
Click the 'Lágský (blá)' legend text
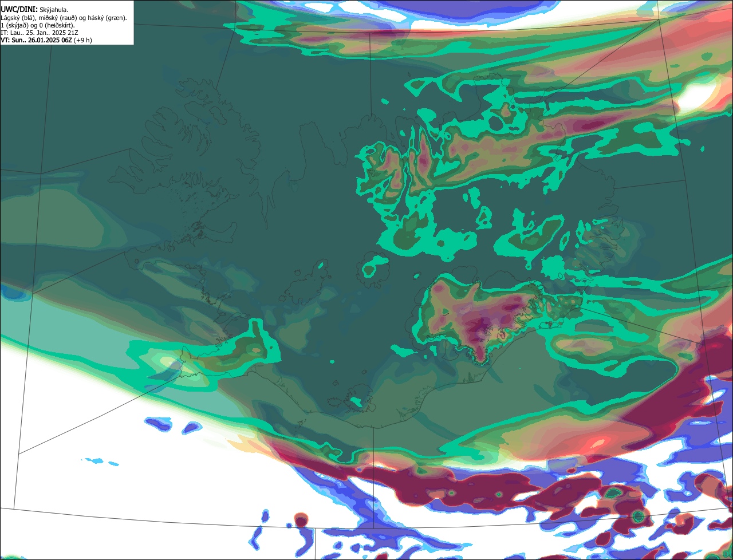17,18
